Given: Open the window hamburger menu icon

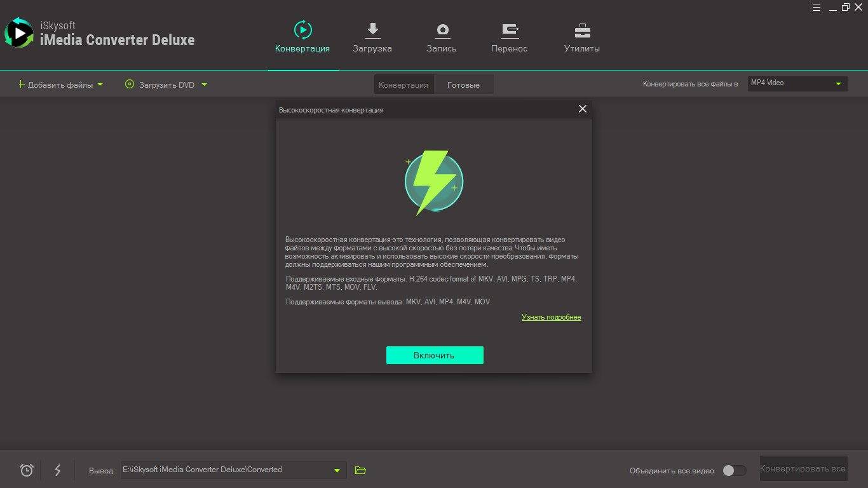Looking at the screenshot, I should (817, 7).
